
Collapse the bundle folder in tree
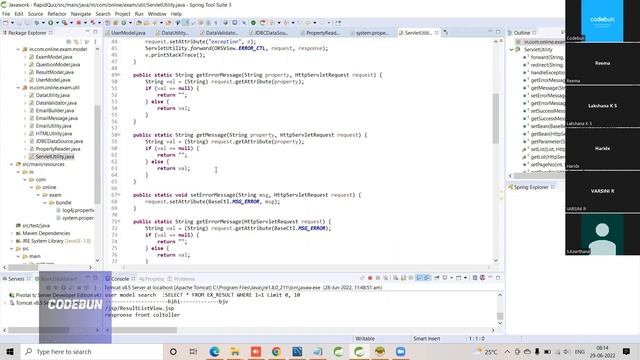(x=44, y=202)
